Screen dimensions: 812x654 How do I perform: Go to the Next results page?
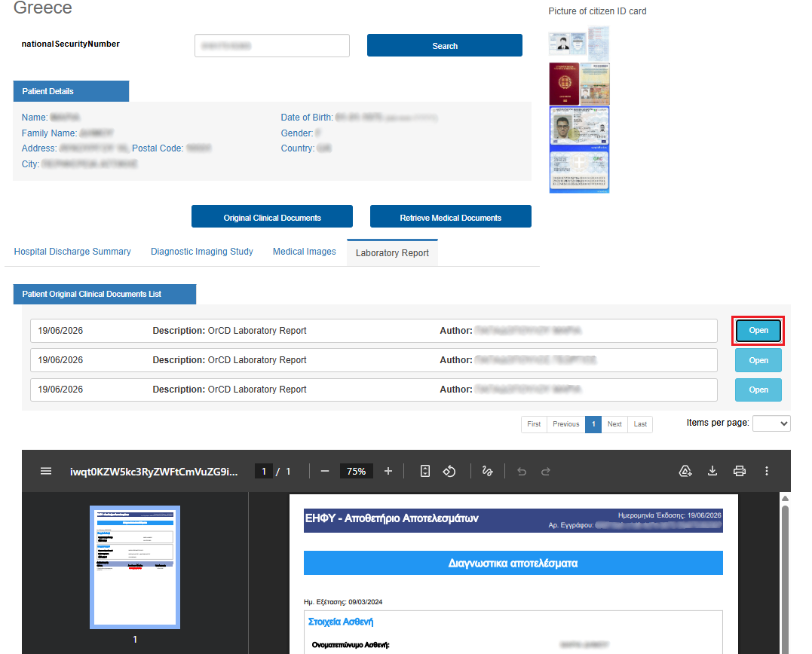click(614, 424)
